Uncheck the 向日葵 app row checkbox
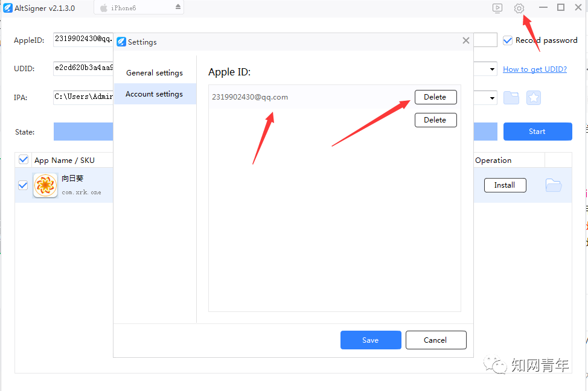588x391 pixels. [23, 185]
